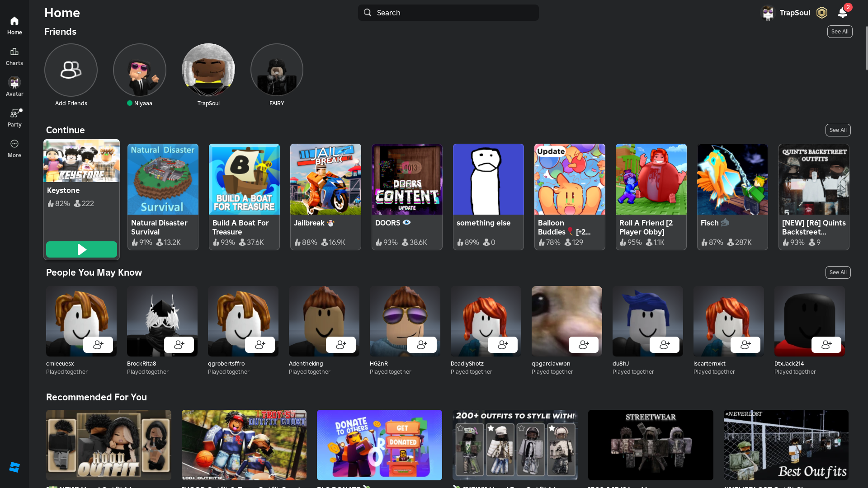Open Troy's Outfit Court recommended game

click(x=244, y=445)
